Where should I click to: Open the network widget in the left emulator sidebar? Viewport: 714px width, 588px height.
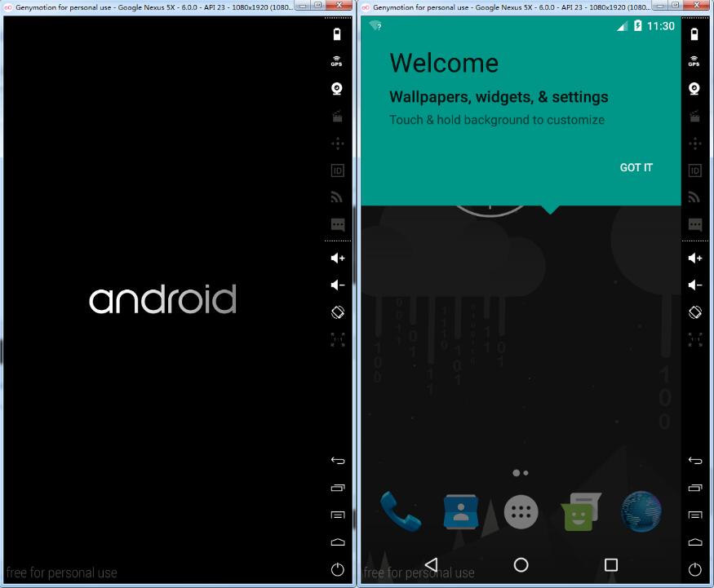coord(337,197)
